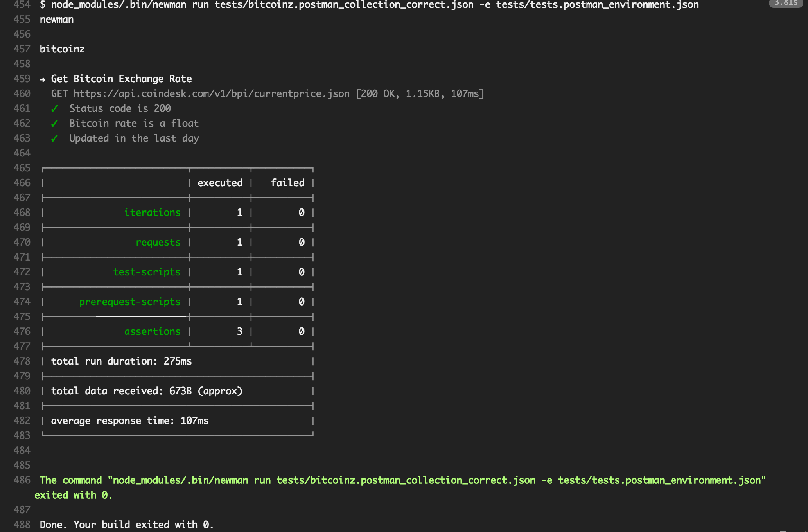Click the 'iterations' row label
Image resolution: width=808 pixels, height=532 pixels.
pos(152,212)
